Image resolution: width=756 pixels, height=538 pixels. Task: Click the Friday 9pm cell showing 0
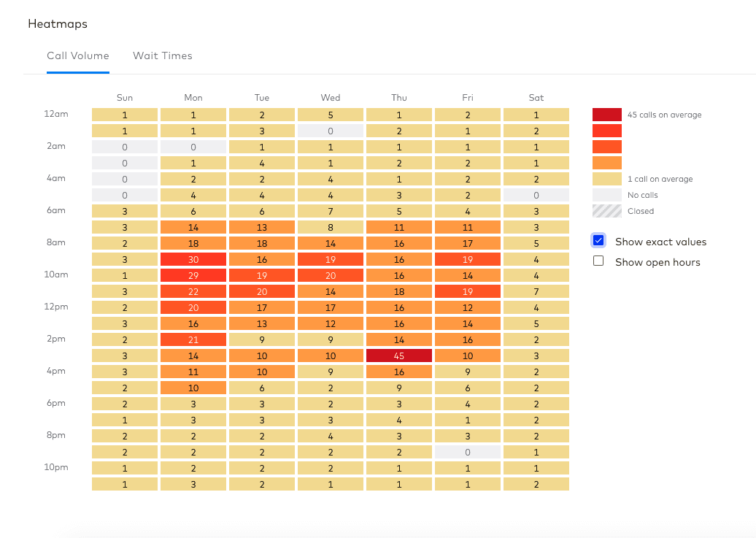[x=468, y=452]
